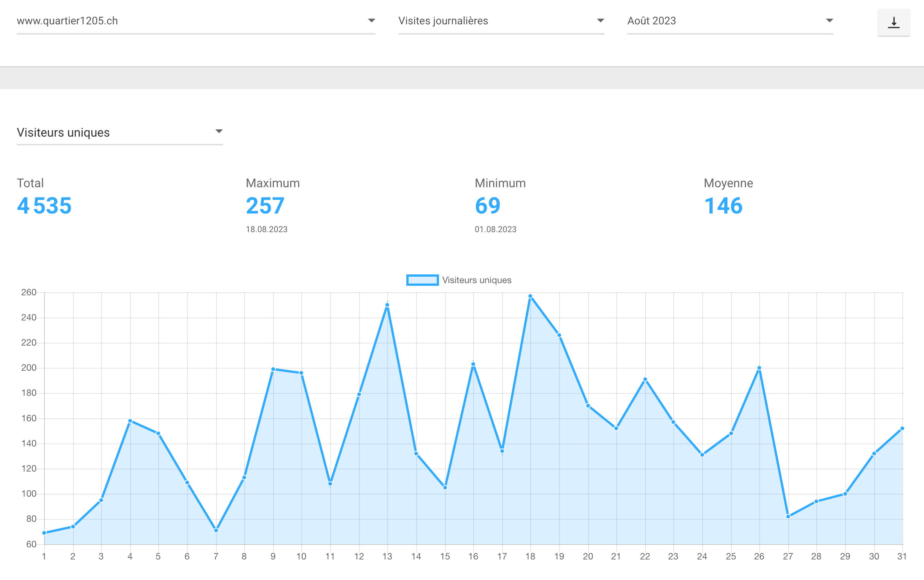924x580 pixels.
Task: Click the data point for day 26
Action: [x=759, y=368]
